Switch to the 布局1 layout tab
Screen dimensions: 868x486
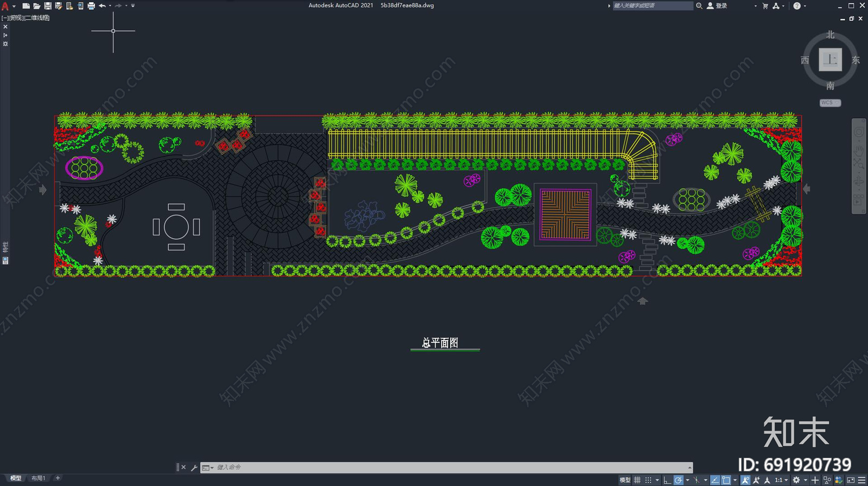(39, 478)
